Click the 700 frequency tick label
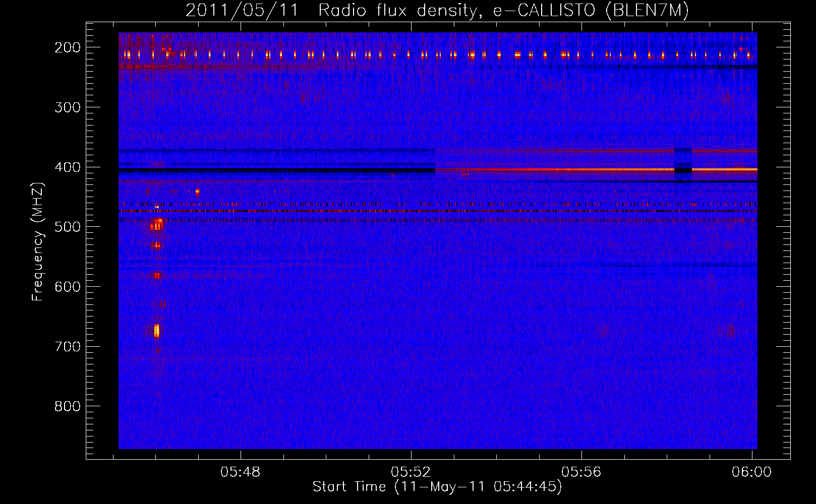This screenshot has height=504, width=816. [68, 347]
